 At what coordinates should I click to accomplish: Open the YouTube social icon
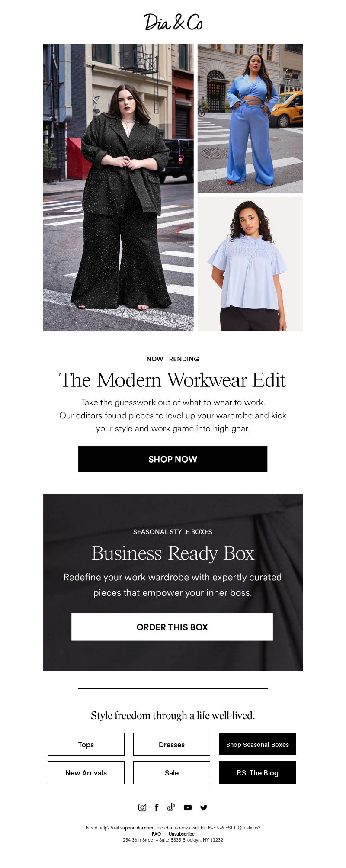[188, 807]
